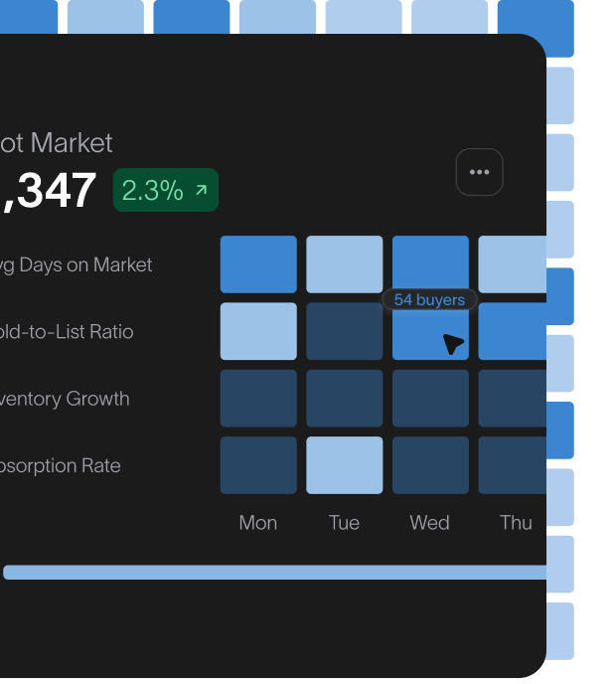Click the up-right arrow in 2.3% badge
The width and height of the screenshot is (616, 684).
[202, 190]
